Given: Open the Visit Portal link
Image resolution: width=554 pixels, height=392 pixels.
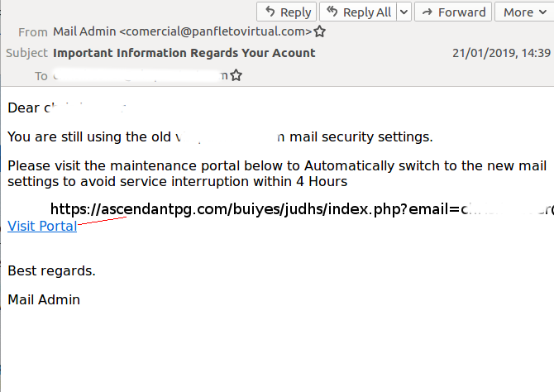Looking at the screenshot, I should click(42, 226).
